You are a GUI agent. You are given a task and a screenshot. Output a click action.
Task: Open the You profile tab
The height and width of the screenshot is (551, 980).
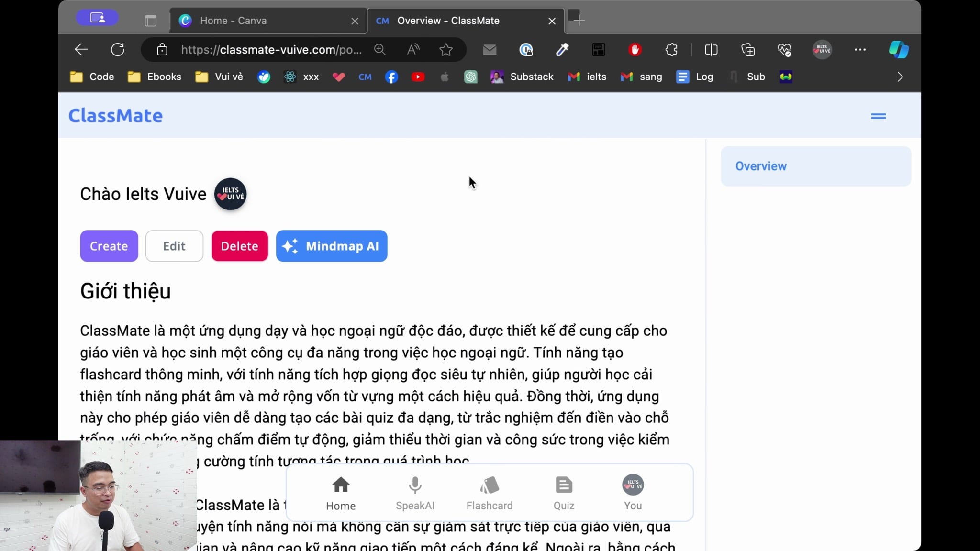[633, 493]
